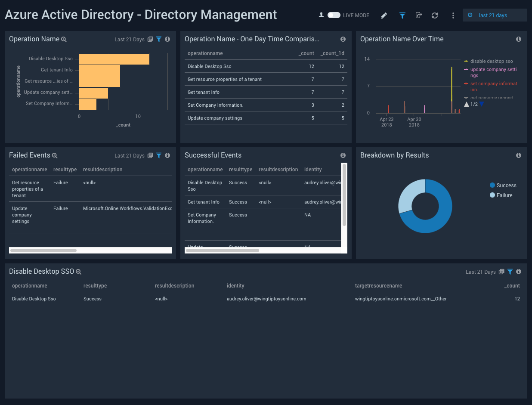Click the yellow disable desktop sso color marker

click(x=467, y=61)
